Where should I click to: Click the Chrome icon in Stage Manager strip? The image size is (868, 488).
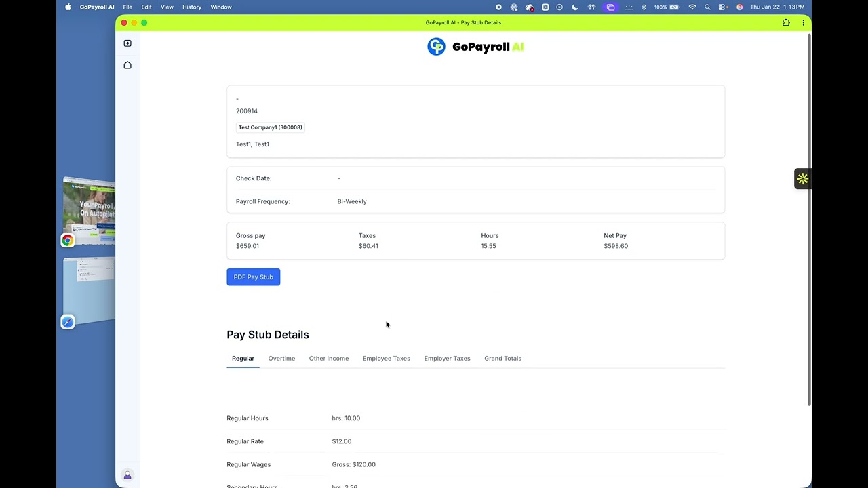tap(67, 240)
